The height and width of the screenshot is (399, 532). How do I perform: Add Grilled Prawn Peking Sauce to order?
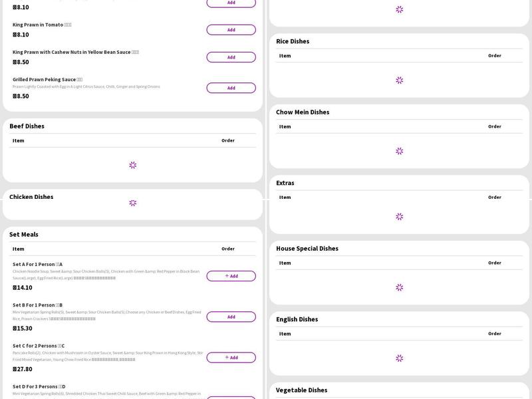coord(231,88)
